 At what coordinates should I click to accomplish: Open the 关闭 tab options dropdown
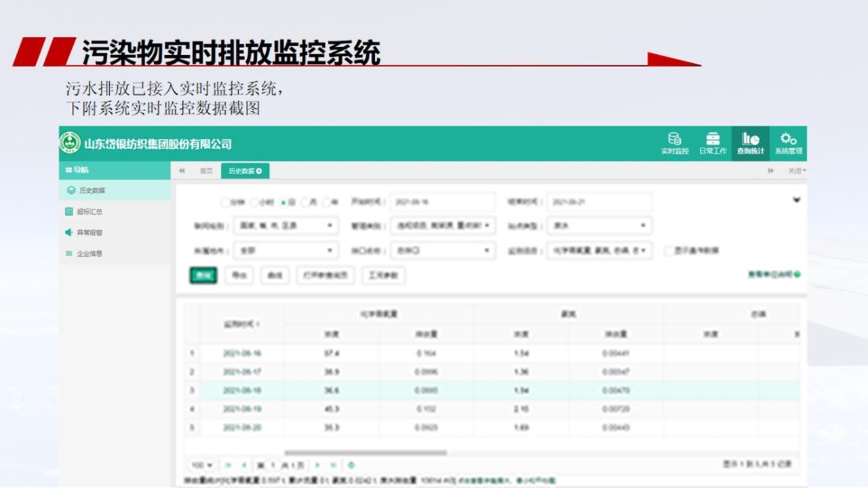point(796,171)
